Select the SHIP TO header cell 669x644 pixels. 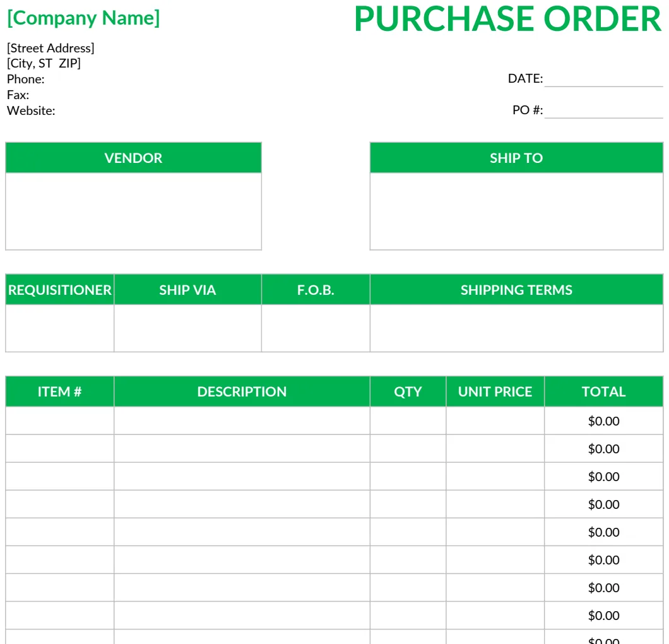[x=516, y=158]
